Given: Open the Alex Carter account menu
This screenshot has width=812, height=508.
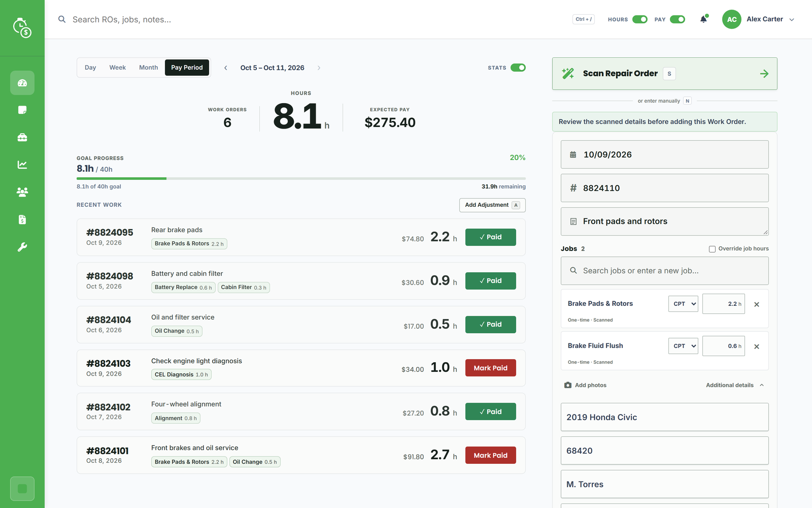Looking at the screenshot, I should point(758,19).
